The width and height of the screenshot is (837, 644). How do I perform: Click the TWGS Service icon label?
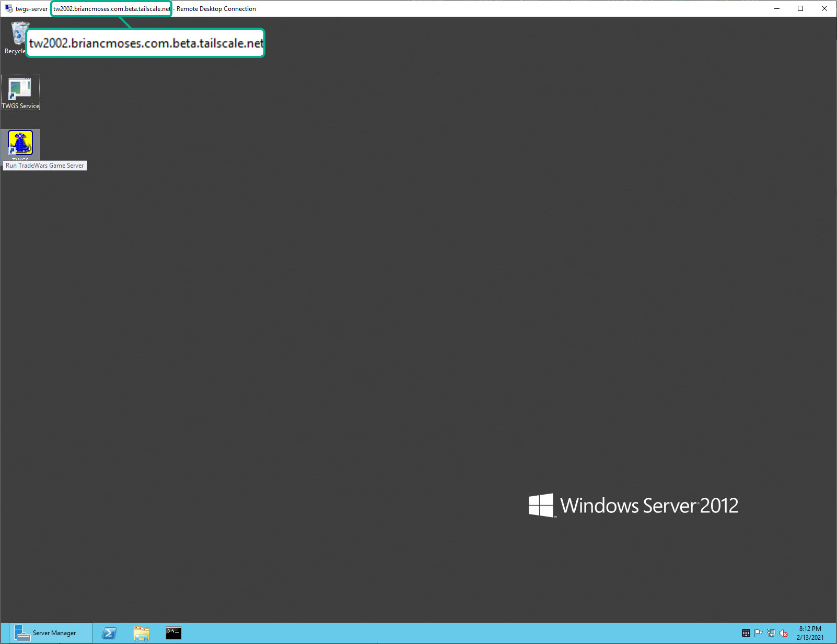tap(20, 106)
